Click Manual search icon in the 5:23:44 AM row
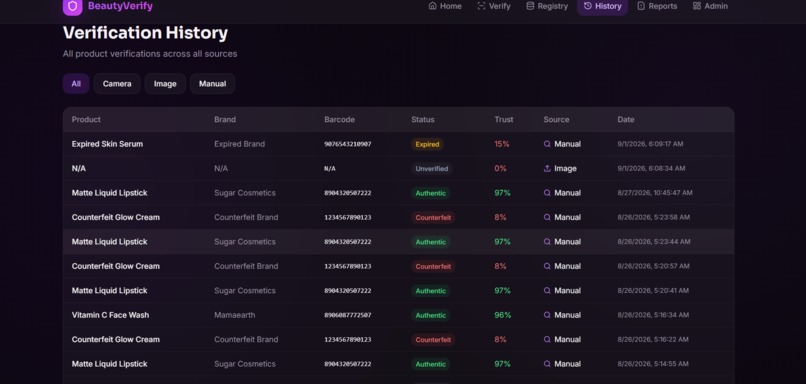The height and width of the screenshot is (384, 806). [547, 242]
